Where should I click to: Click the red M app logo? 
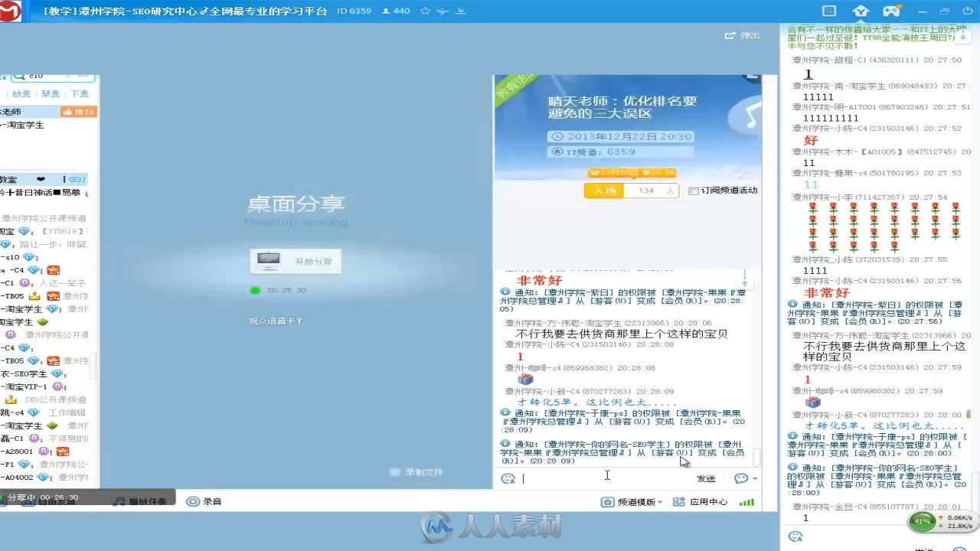pos(10,11)
